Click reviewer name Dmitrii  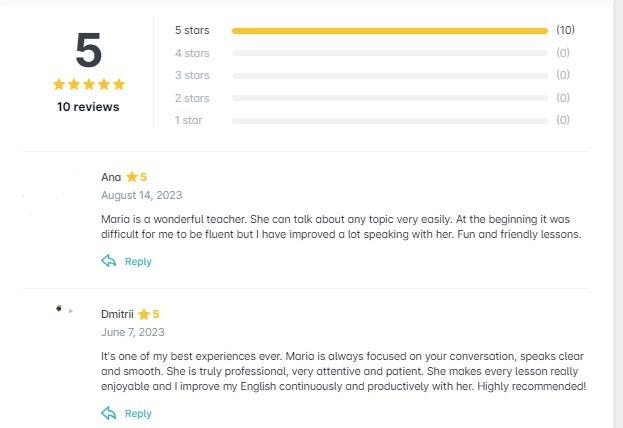click(x=117, y=314)
